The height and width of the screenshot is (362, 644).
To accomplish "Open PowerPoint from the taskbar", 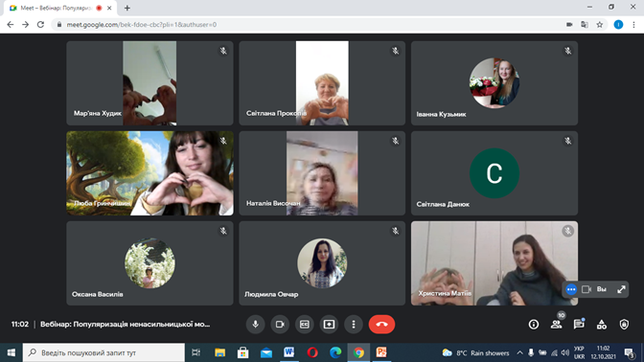I will coord(381,352).
